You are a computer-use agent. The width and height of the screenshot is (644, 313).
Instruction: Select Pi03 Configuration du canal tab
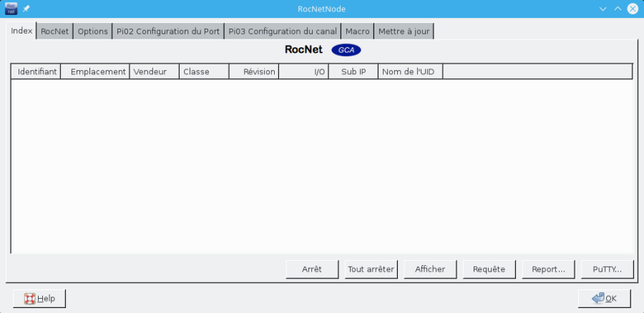coord(283,31)
